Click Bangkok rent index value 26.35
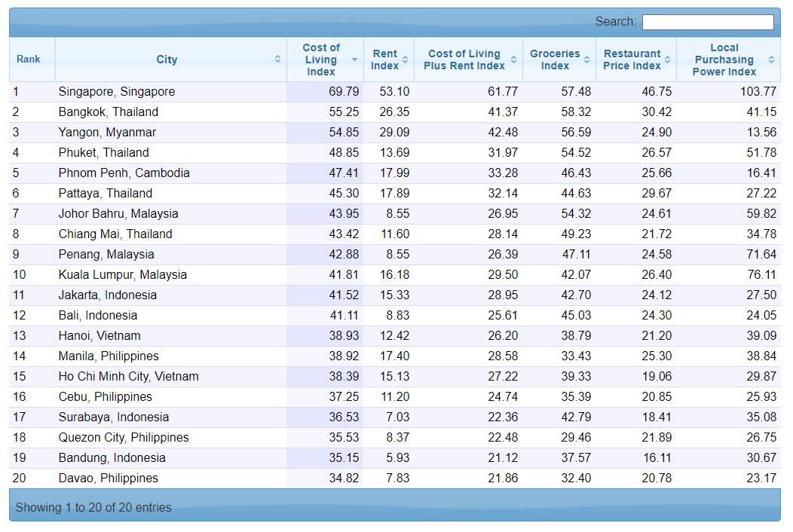The image size is (793, 532). click(394, 112)
